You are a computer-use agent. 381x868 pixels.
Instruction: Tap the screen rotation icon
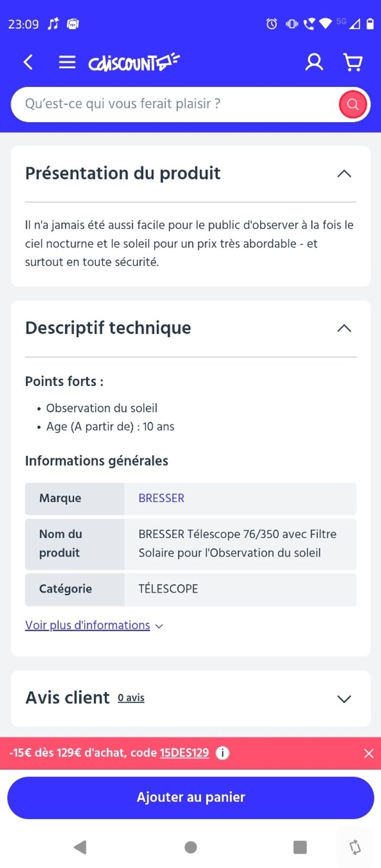(x=355, y=847)
